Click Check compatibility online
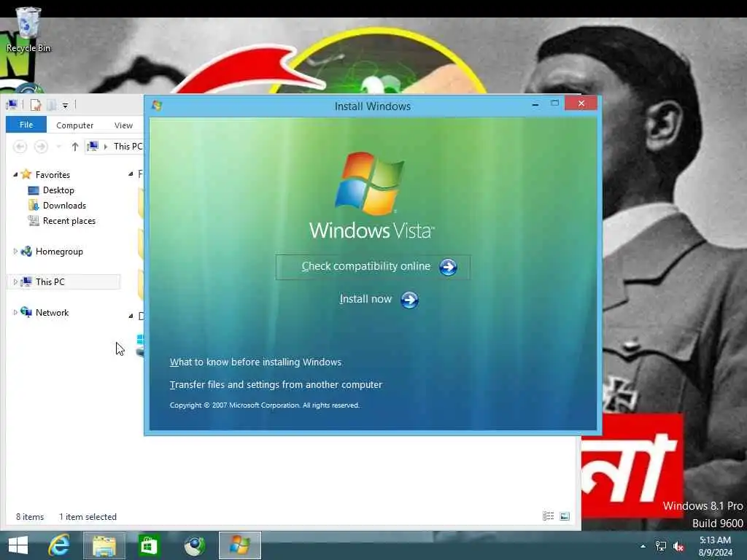Viewport: 747px width, 560px height. [x=373, y=267]
